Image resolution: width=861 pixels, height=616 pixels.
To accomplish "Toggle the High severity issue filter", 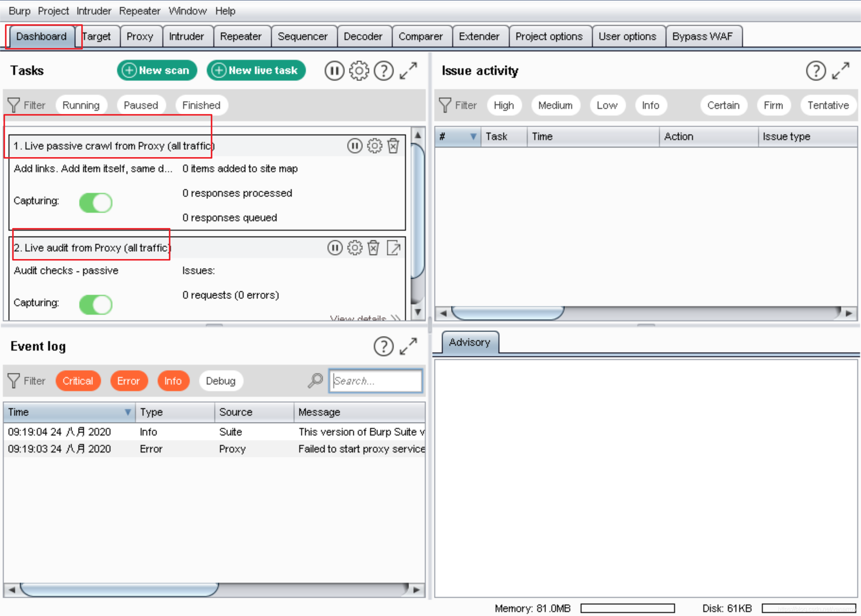I will pos(503,105).
